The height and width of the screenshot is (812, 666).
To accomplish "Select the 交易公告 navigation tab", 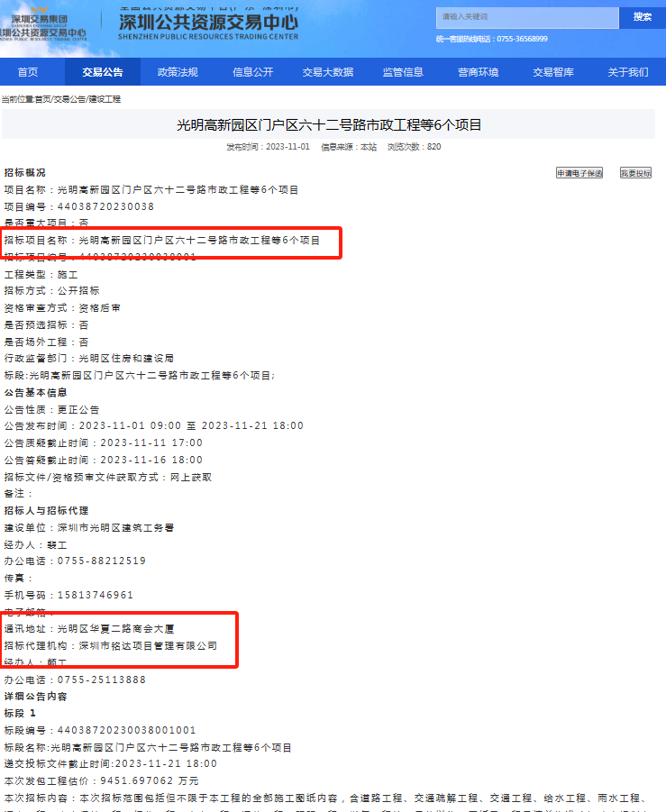I will tap(102, 72).
